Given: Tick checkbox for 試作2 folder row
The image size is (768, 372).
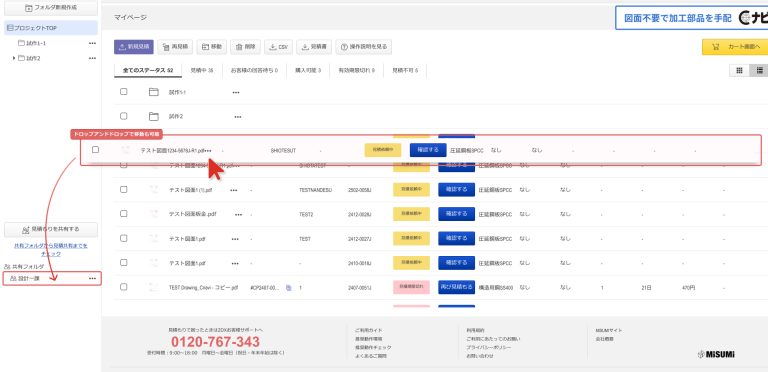Looking at the screenshot, I should point(123,116).
